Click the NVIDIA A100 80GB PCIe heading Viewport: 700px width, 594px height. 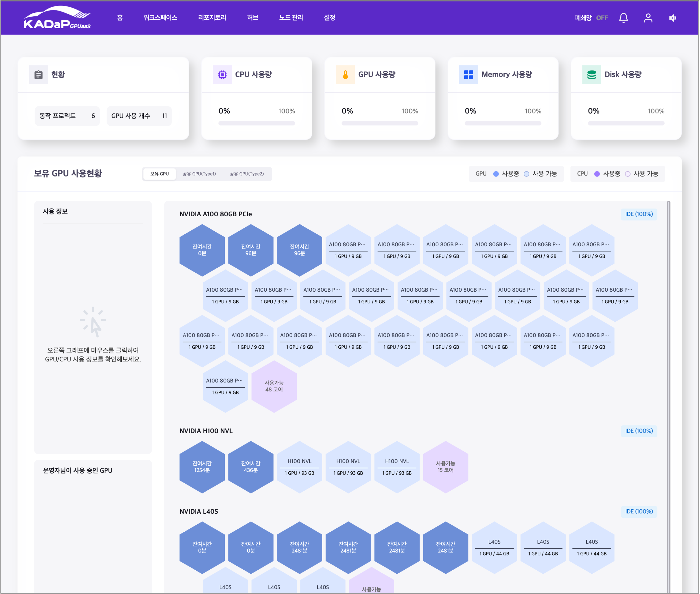pos(216,214)
